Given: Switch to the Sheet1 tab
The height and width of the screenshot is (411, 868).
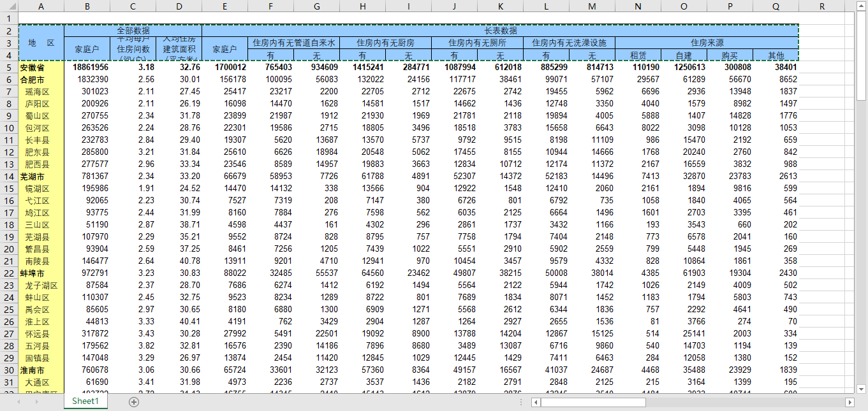Looking at the screenshot, I should click(x=85, y=401).
